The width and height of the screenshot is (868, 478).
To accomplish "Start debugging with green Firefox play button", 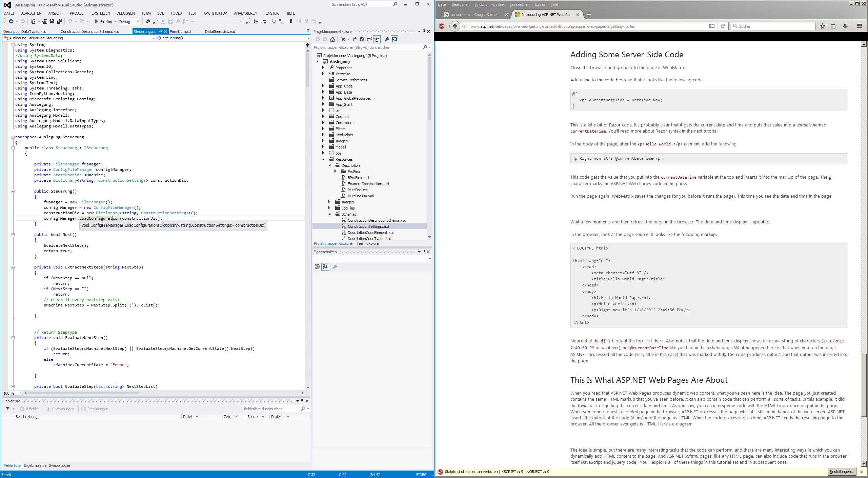I will point(97,21).
